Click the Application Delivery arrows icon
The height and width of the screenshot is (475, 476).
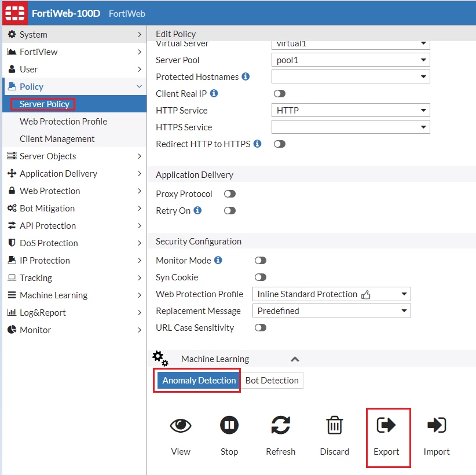click(12, 173)
